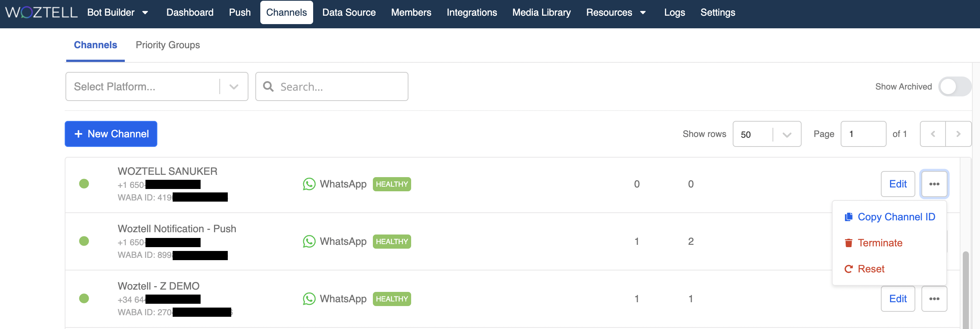Edit the WOZTELL SANUKER channel
This screenshot has width=980, height=329.
898,184
